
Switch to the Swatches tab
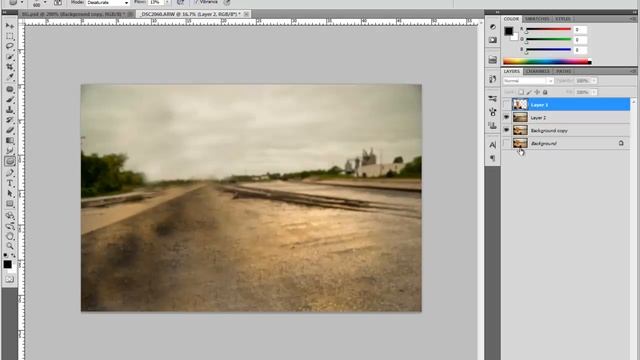tap(537, 19)
